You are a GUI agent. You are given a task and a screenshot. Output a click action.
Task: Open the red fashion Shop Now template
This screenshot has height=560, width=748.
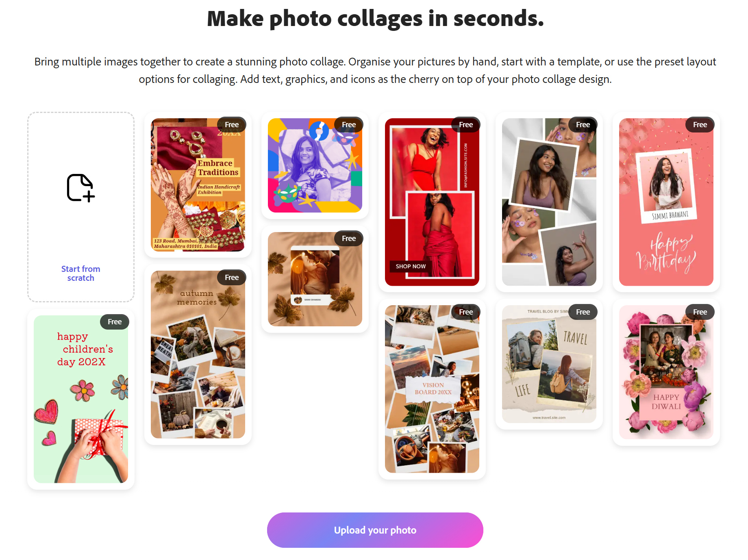432,202
